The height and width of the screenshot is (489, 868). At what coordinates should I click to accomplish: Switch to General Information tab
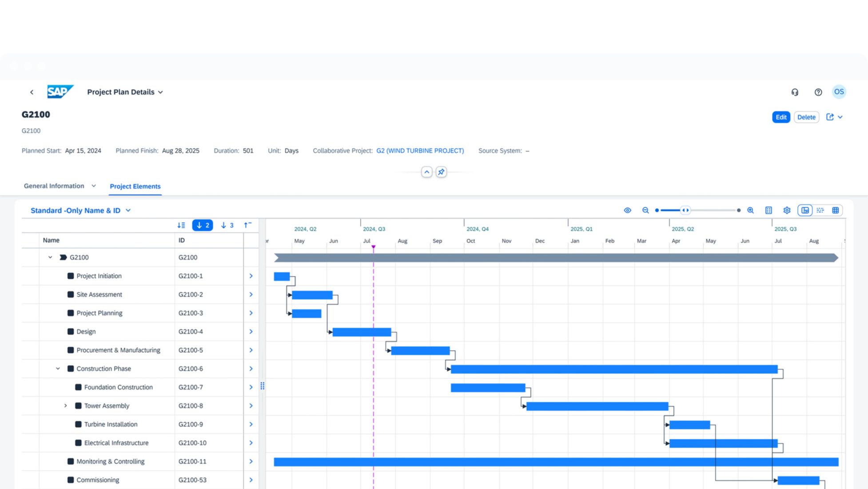54,186
